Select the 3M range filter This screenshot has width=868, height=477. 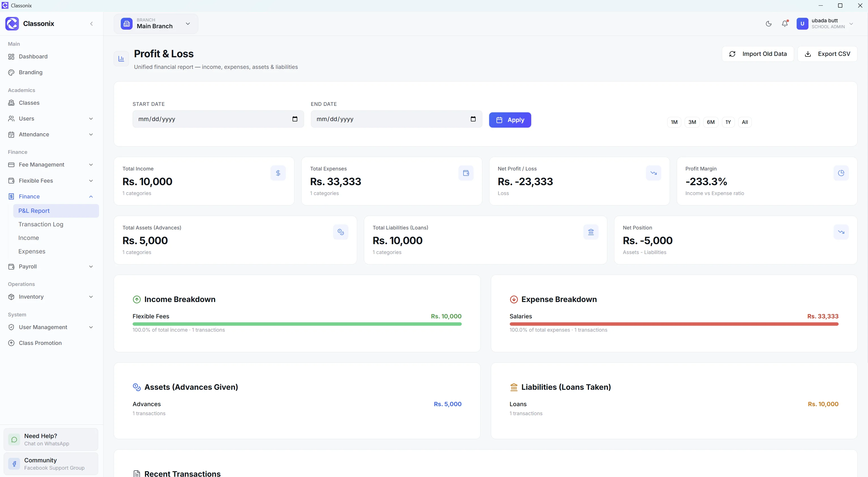692,122
